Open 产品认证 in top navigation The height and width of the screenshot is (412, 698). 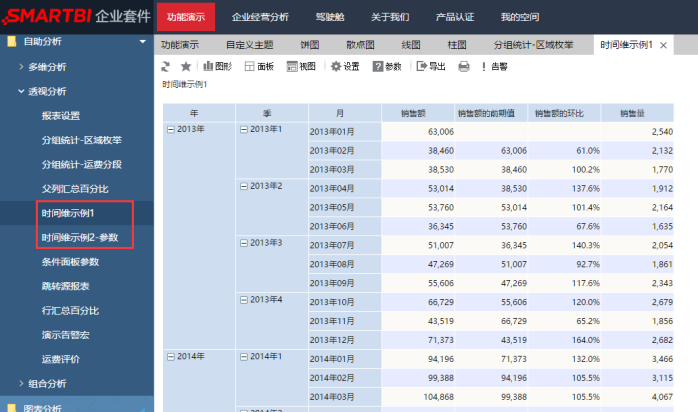pyautogui.click(x=455, y=17)
